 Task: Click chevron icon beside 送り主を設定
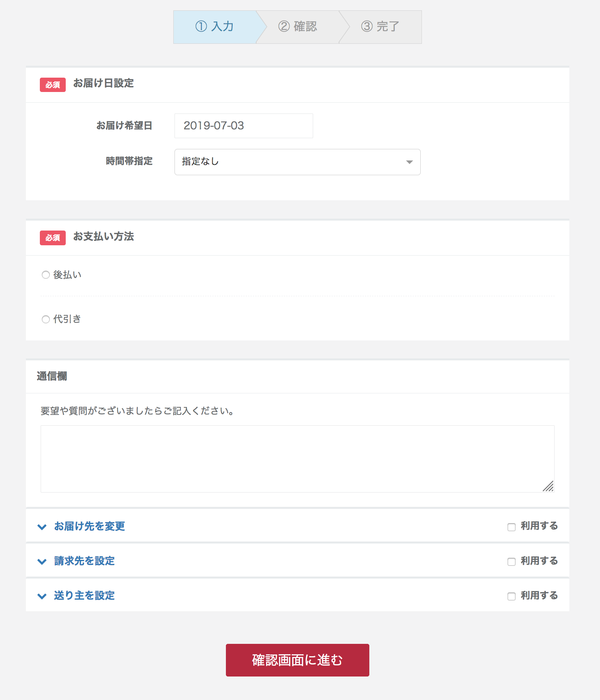[42, 596]
